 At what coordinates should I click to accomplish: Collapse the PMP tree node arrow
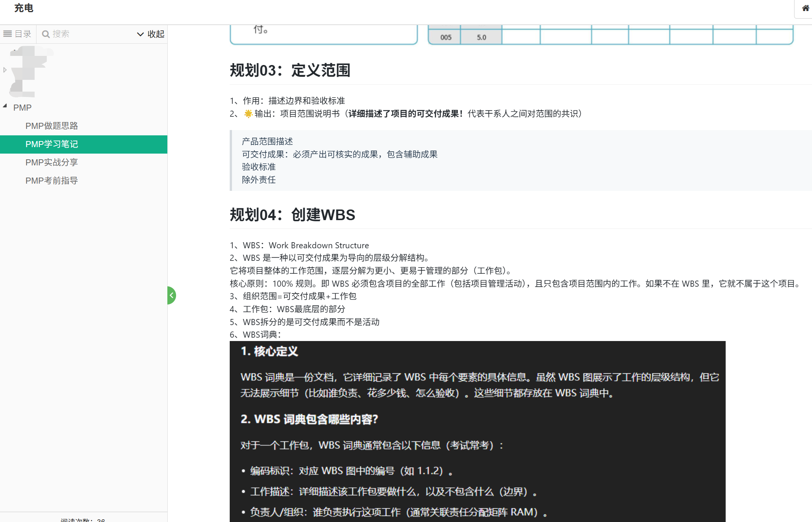coord(5,106)
